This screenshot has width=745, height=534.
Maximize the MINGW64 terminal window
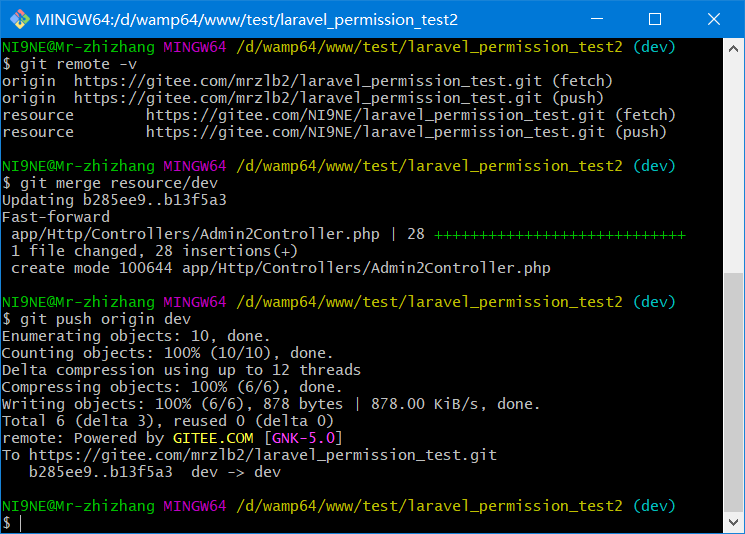(x=655, y=19)
